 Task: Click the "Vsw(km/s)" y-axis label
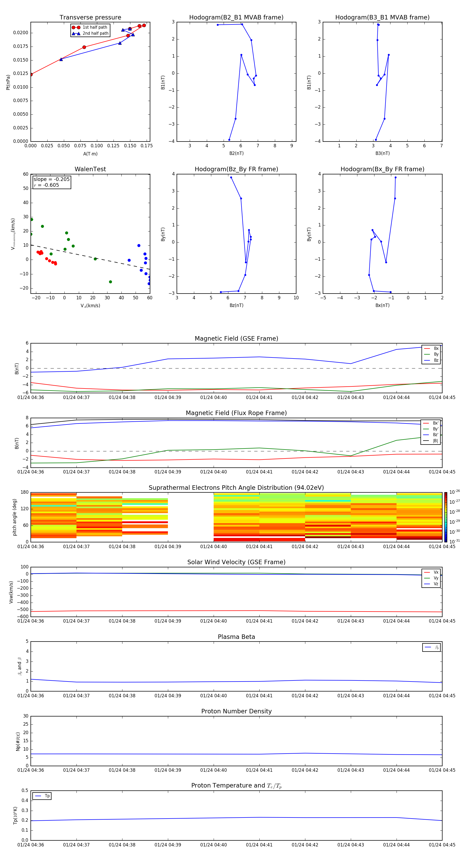coord(11,592)
